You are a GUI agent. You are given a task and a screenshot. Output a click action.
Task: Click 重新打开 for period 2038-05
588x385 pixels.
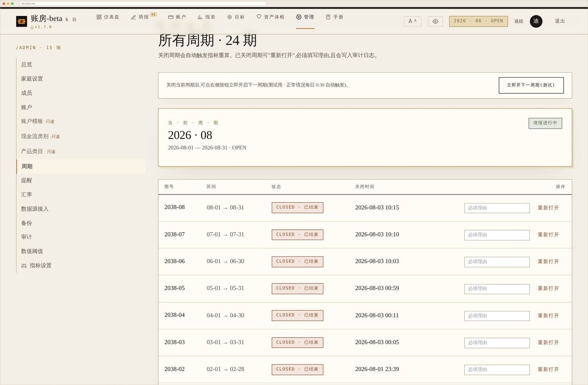point(548,289)
